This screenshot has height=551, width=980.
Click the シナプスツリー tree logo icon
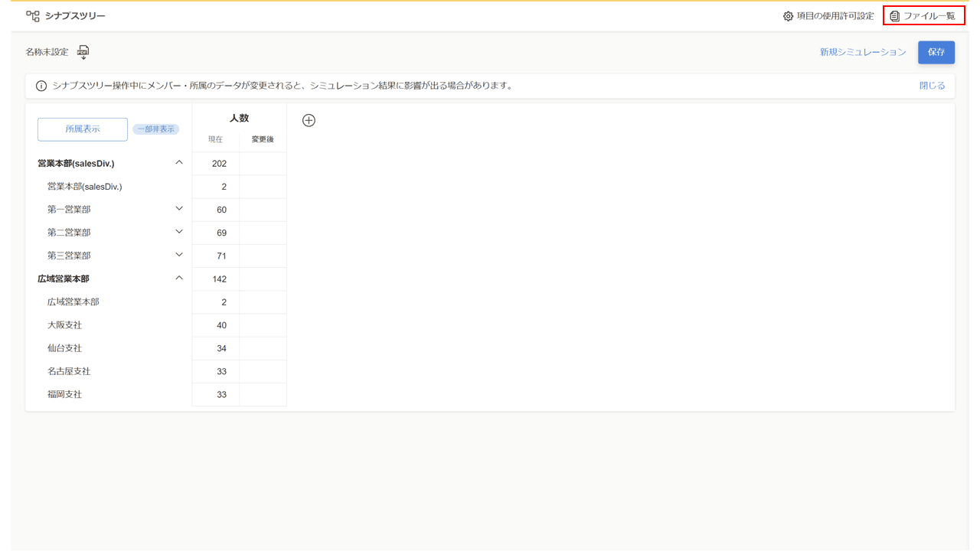(33, 15)
